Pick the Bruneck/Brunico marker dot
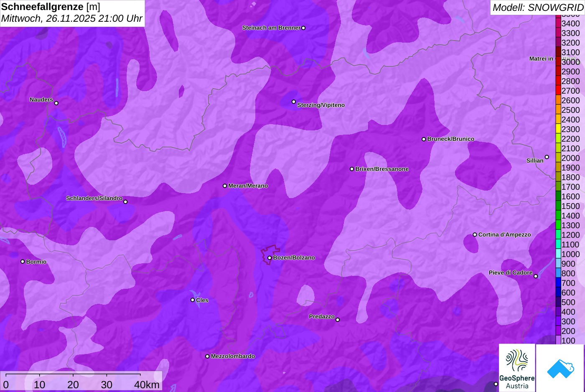 pos(424,139)
